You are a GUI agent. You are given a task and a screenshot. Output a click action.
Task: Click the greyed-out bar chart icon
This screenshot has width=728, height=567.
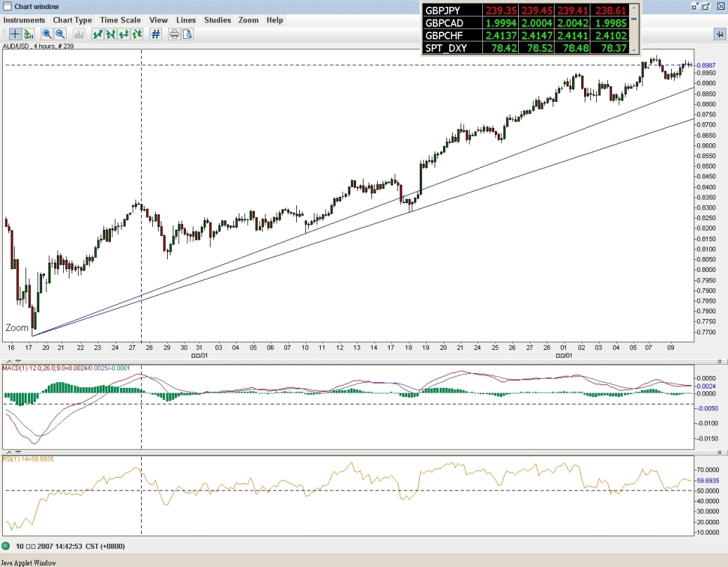tap(79, 34)
